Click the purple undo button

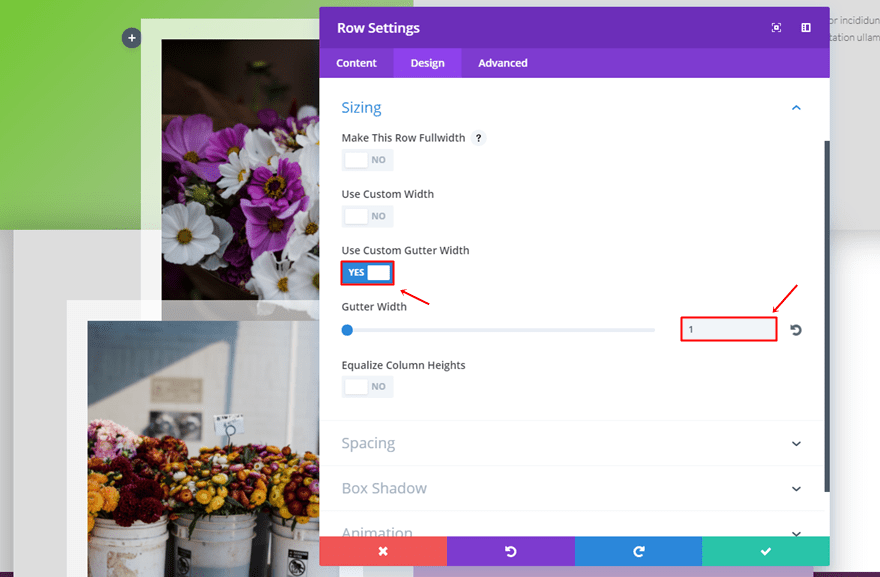(510, 551)
